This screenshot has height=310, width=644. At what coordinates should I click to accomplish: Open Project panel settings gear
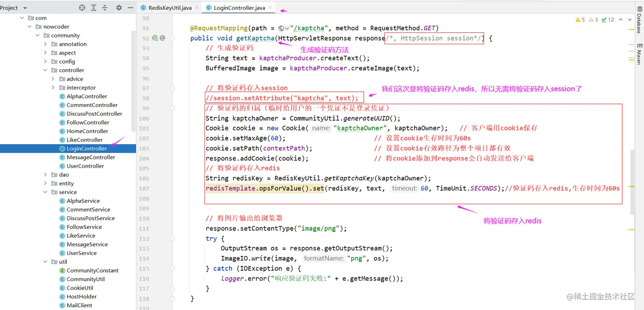(119, 8)
